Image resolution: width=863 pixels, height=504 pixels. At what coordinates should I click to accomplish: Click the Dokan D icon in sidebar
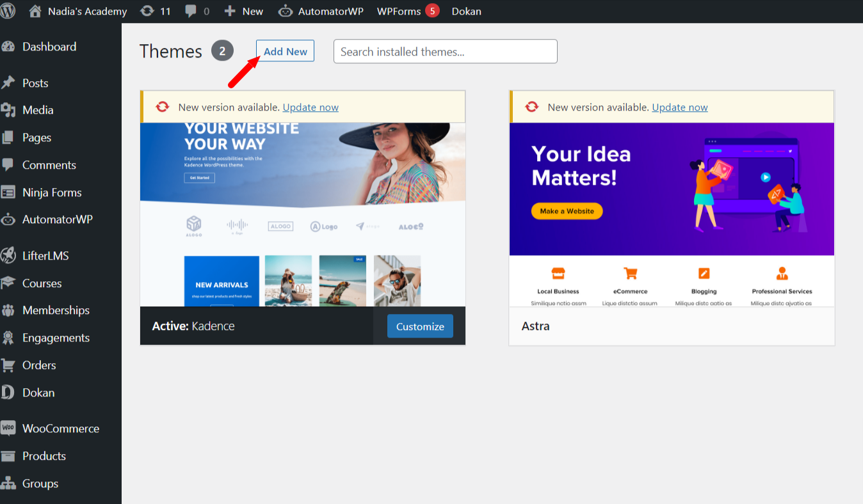tap(8, 393)
